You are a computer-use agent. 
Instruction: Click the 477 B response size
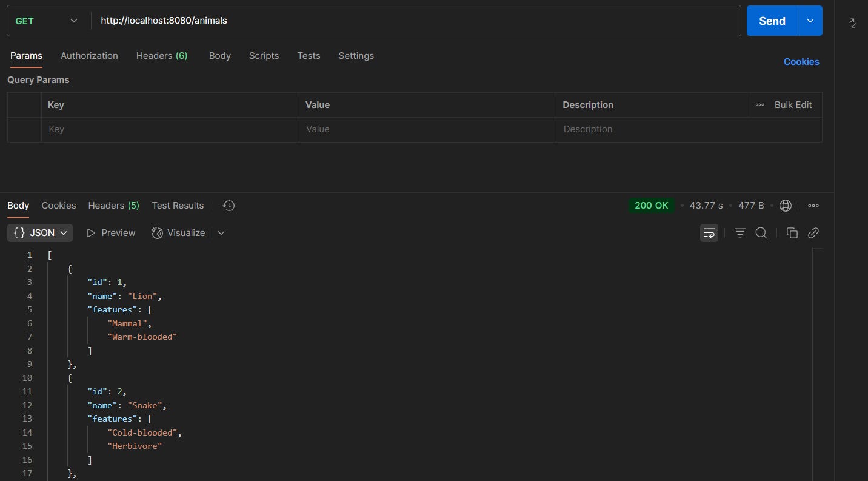click(751, 206)
